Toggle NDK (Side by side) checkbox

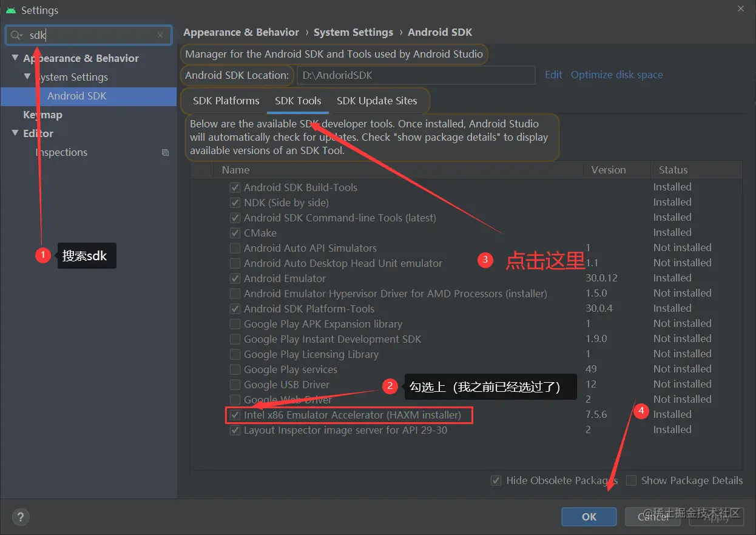235,203
